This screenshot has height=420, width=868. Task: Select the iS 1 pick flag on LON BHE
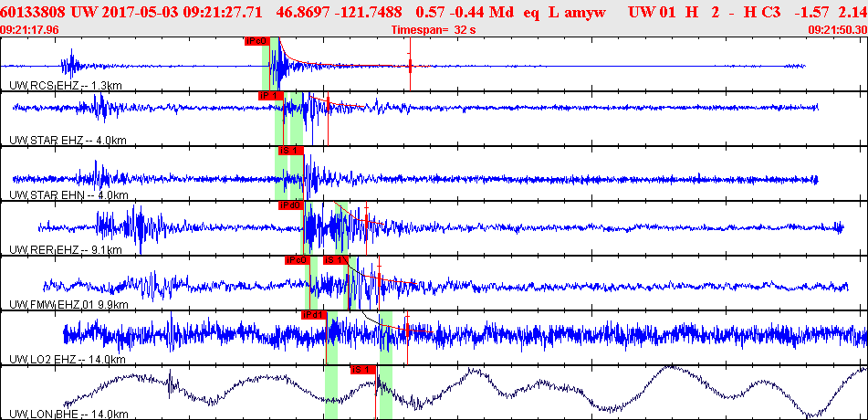[363, 370]
